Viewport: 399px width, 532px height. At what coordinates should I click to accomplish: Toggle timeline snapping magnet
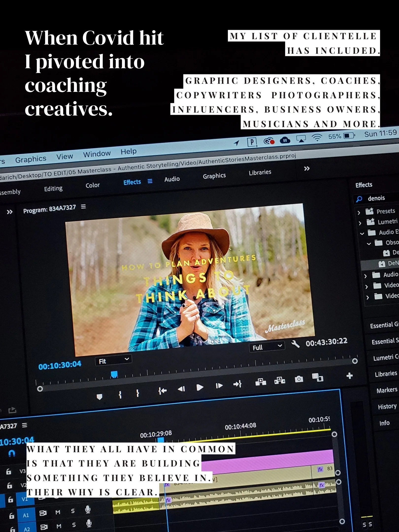tap(12, 453)
